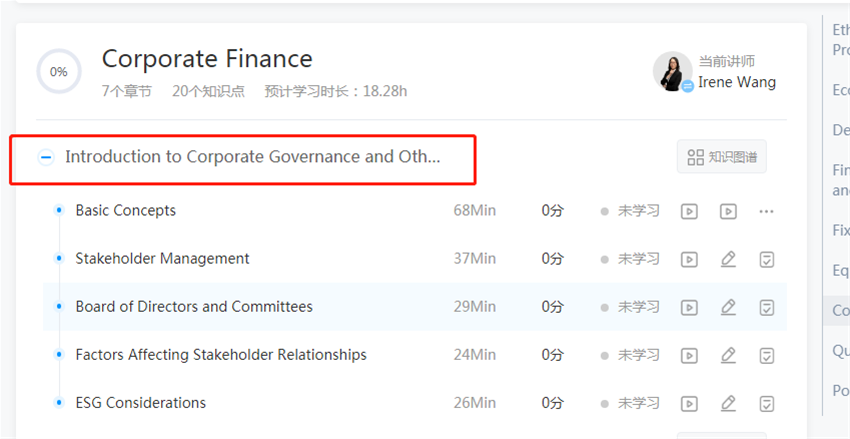850x439 pixels.
Task: Open more options (...) for Basic Concepts
Action: 767,211
